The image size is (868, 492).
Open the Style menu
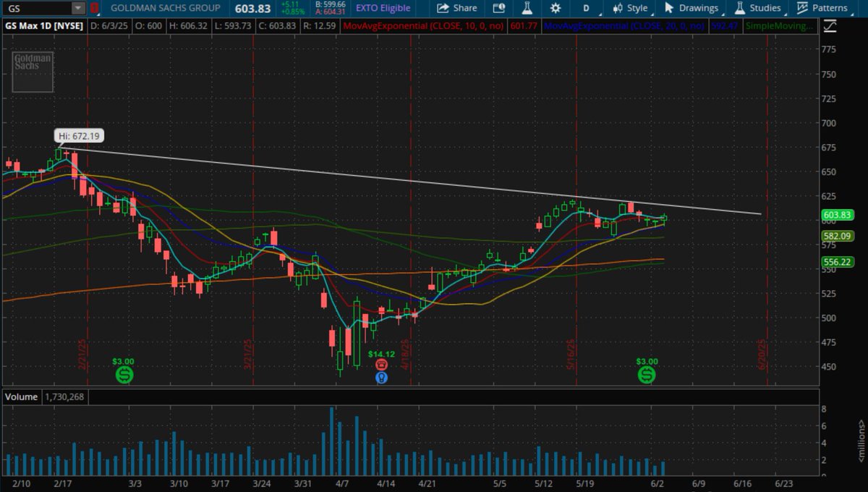pos(630,8)
